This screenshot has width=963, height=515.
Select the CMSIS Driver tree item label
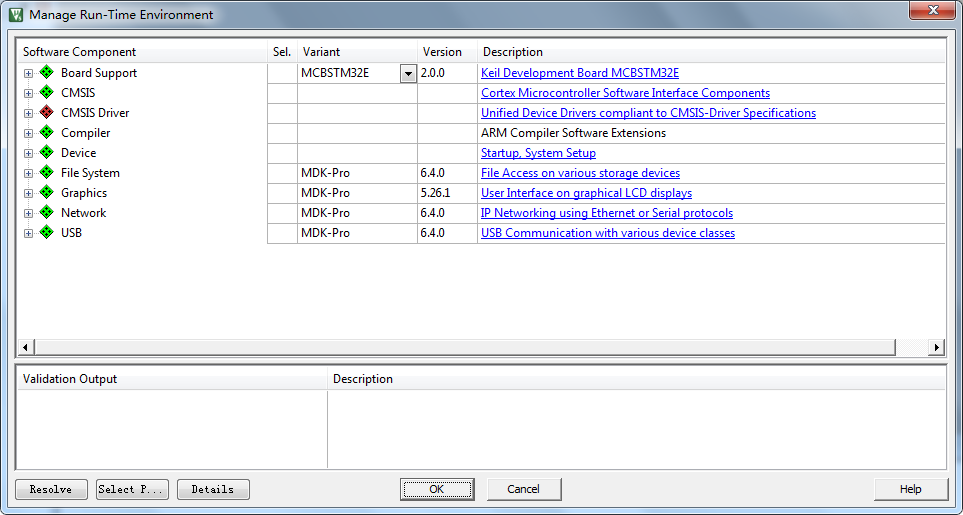coord(95,113)
